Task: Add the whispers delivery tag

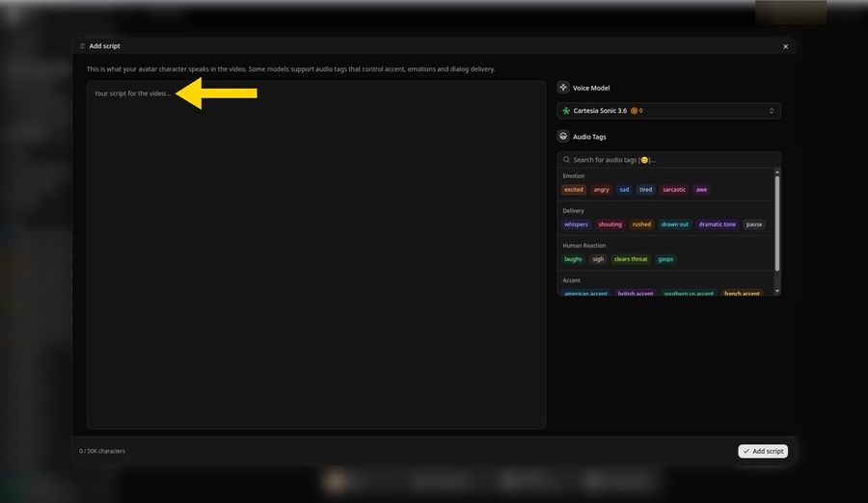Action: [576, 225]
